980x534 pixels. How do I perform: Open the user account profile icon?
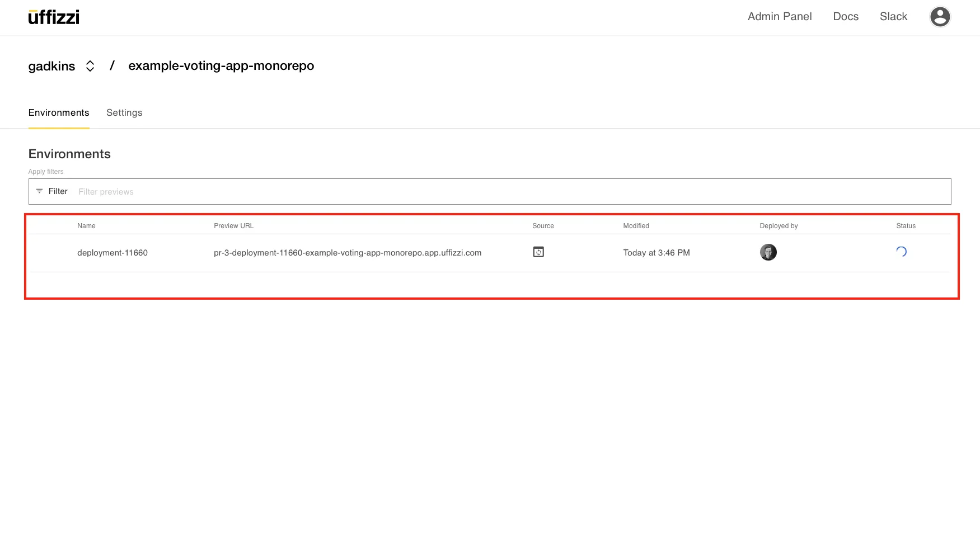point(940,17)
